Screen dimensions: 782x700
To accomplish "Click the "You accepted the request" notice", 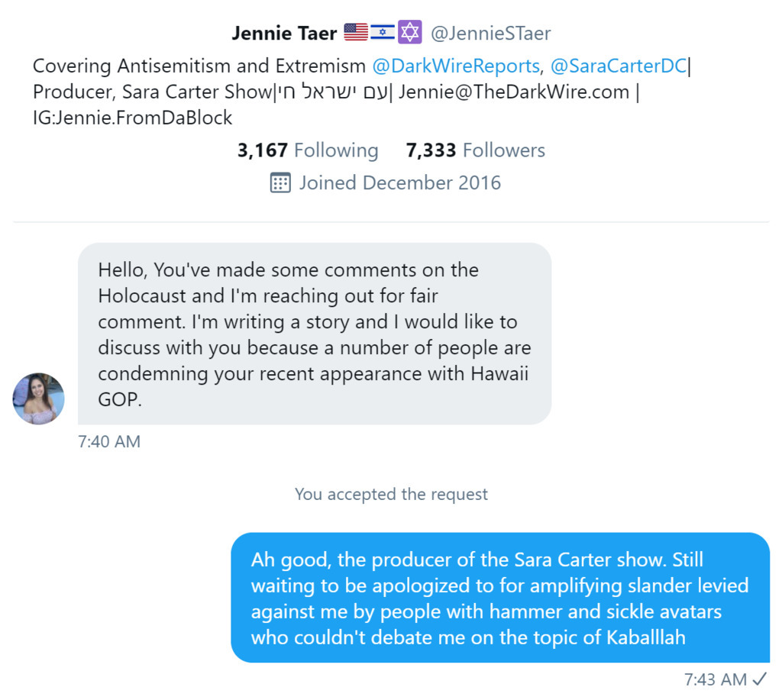I will (391, 494).
